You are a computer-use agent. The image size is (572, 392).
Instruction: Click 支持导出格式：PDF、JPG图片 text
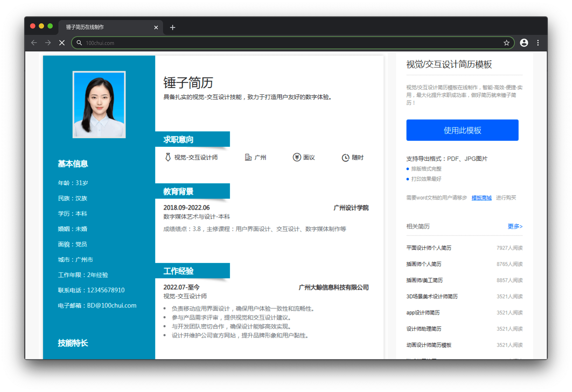447,159
